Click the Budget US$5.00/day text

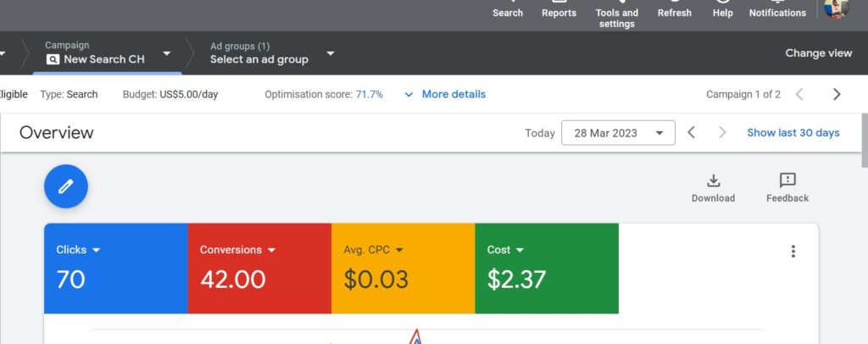170,95
